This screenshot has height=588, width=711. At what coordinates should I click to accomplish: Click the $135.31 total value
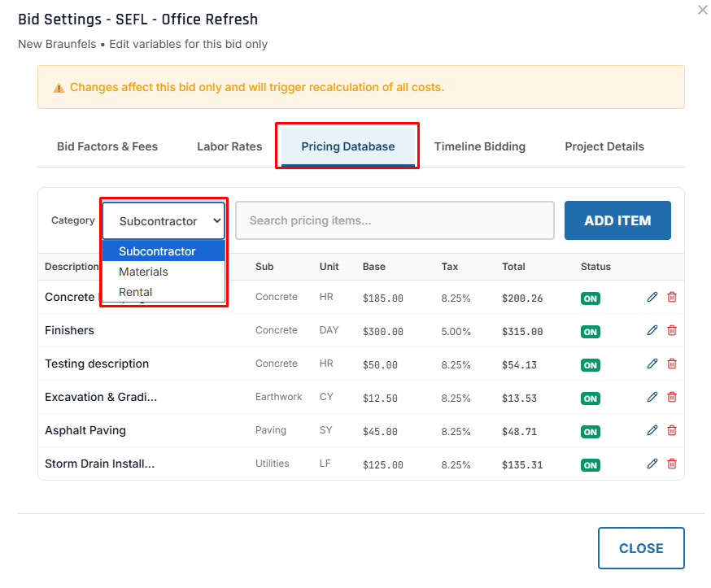tap(522, 465)
